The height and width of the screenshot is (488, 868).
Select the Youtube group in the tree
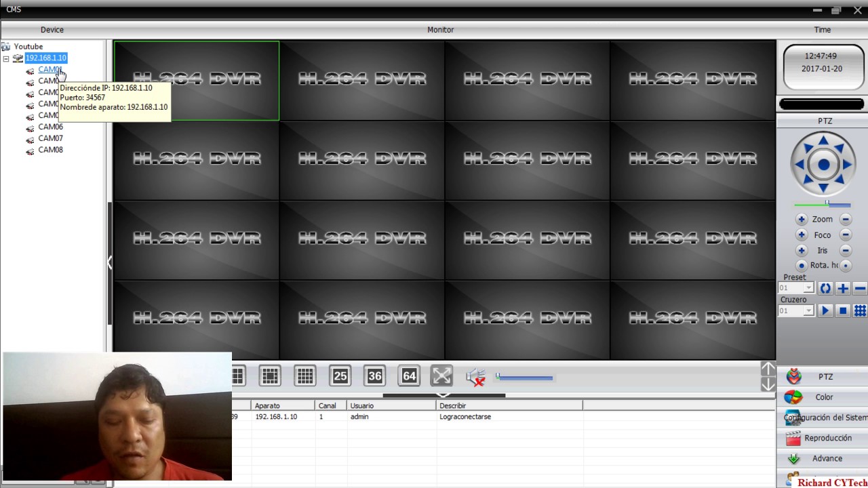[28, 46]
